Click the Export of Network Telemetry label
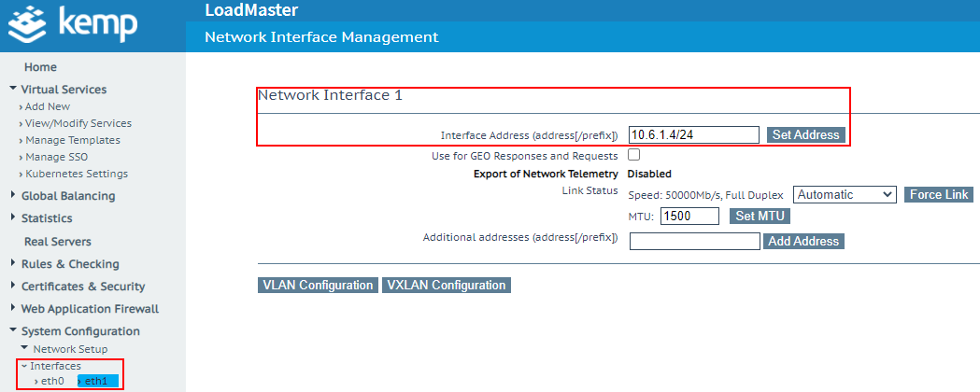Screen dimensions: 980x392 [546, 175]
